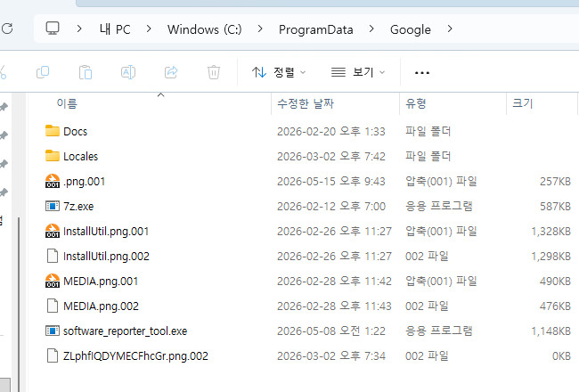Viewport: 579px width, 392px height.
Task: Select file name 7z.exe
Action: click(x=78, y=207)
